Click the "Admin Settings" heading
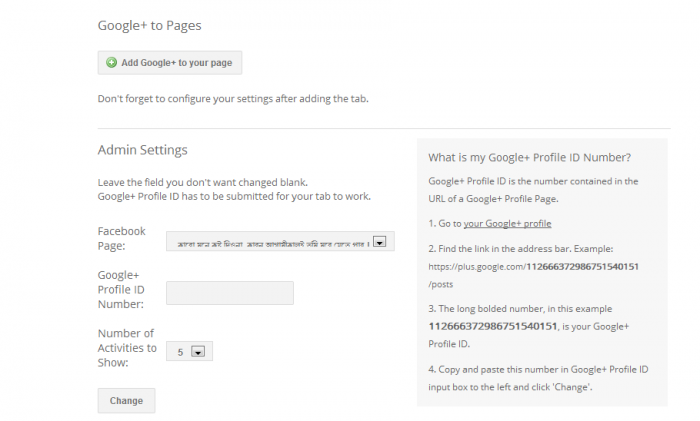 pyautogui.click(x=142, y=150)
